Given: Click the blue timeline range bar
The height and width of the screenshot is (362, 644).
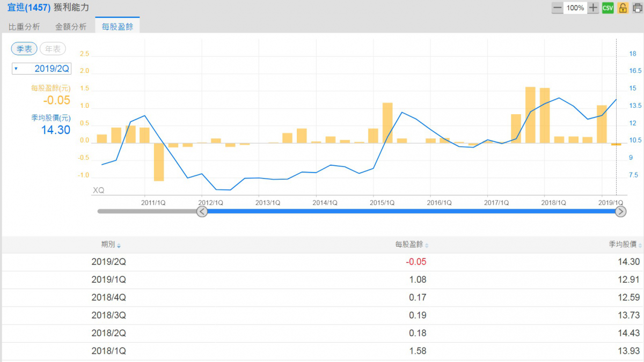Looking at the screenshot, I should [411, 211].
